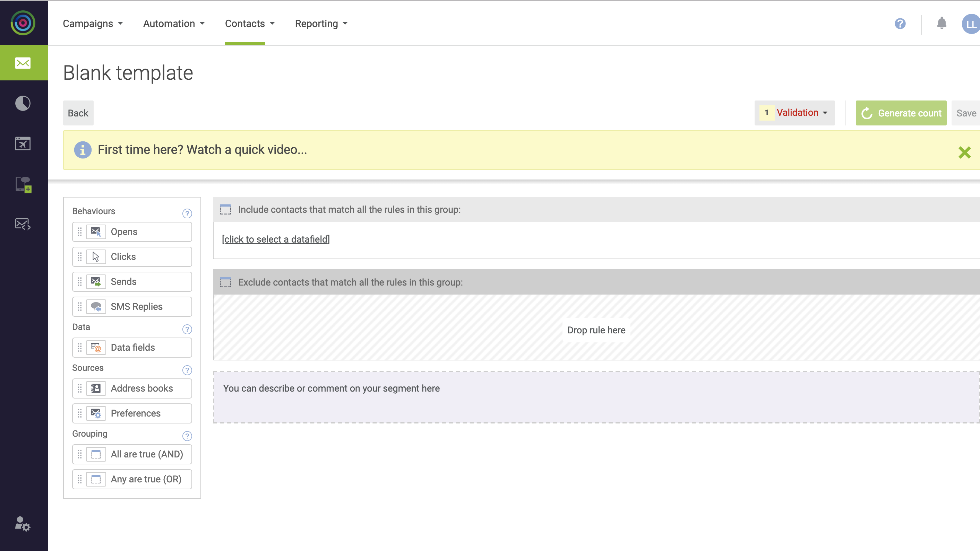Click the Back button
The width and height of the screenshot is (980, 551).
[x=77, y=113]
